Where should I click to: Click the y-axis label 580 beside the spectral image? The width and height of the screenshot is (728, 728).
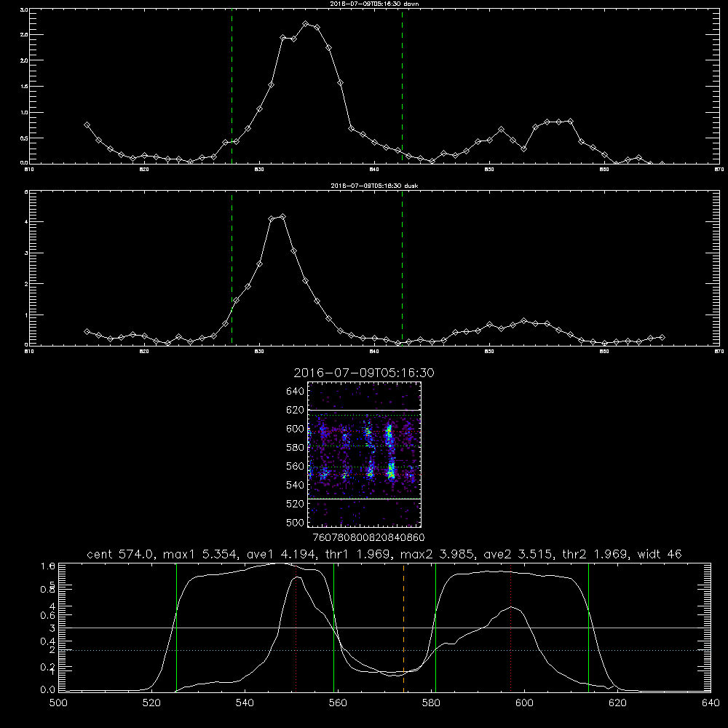[x=296, y=448]
